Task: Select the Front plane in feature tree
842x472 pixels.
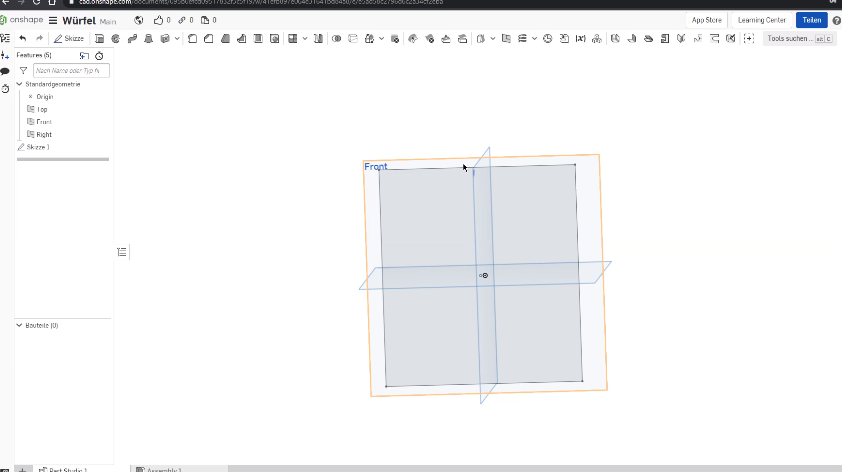Action: click(43, 122)
